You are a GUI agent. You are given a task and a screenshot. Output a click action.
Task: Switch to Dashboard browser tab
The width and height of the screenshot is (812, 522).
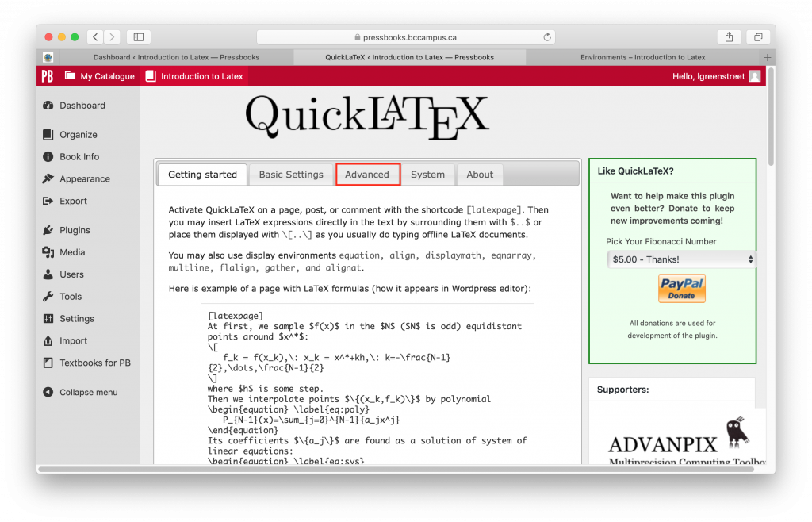176,57
